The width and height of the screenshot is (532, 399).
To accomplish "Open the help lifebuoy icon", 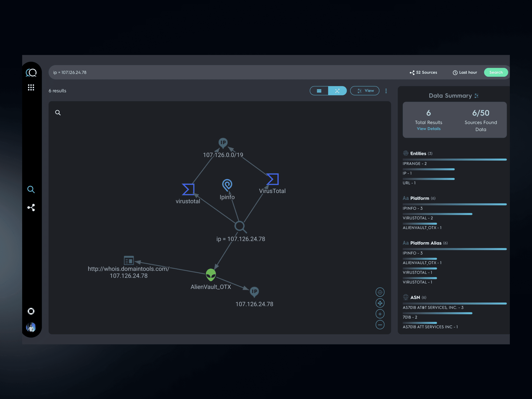I will click(x=31, y=311).
